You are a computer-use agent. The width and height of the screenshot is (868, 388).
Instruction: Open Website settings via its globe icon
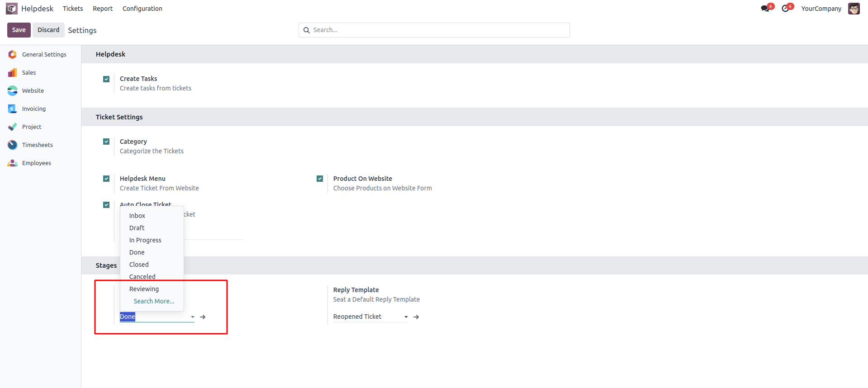coord(13,91)
